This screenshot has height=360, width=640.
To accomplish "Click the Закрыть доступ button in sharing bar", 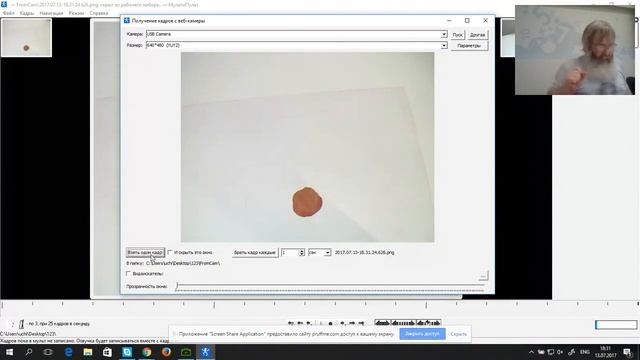I will click(422, 334).
